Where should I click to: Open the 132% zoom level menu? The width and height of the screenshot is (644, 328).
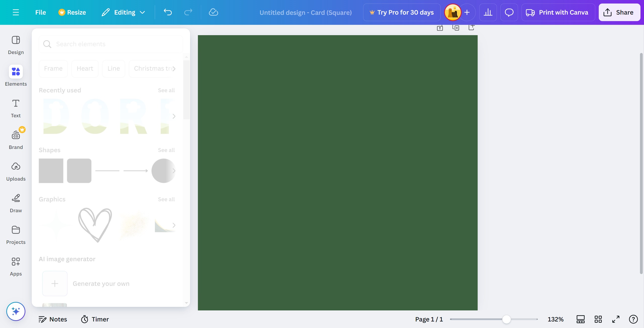click(555, 319)
